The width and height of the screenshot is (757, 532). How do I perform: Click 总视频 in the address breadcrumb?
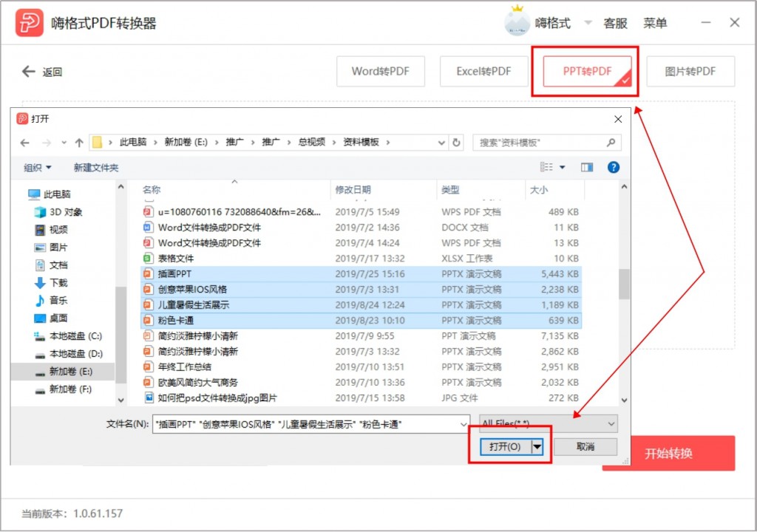coord(311,142)
